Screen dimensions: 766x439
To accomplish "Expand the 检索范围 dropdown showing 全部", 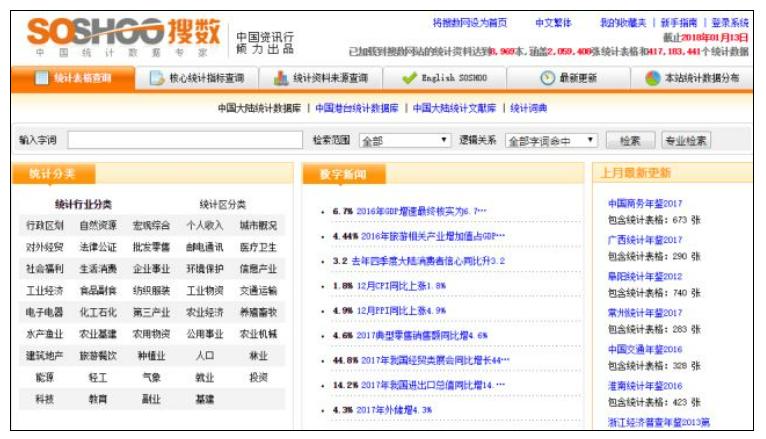I will coord(404,141).
